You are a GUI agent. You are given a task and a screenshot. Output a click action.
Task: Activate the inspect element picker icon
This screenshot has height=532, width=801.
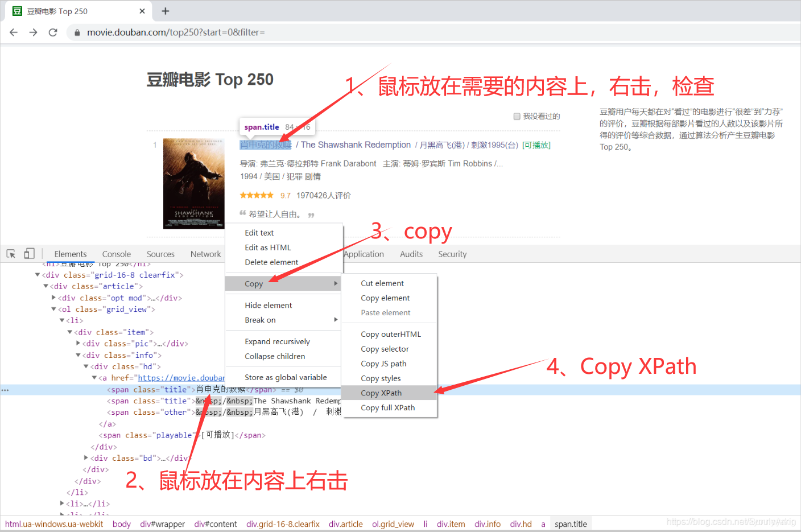[x=11, y=254]
